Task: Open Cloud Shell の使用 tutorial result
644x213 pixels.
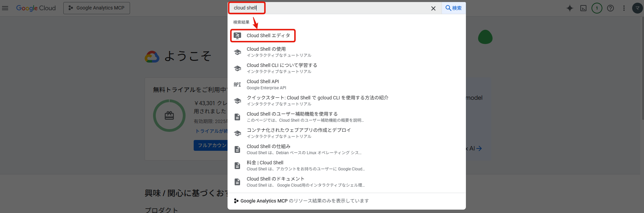Action: (347, 52)
